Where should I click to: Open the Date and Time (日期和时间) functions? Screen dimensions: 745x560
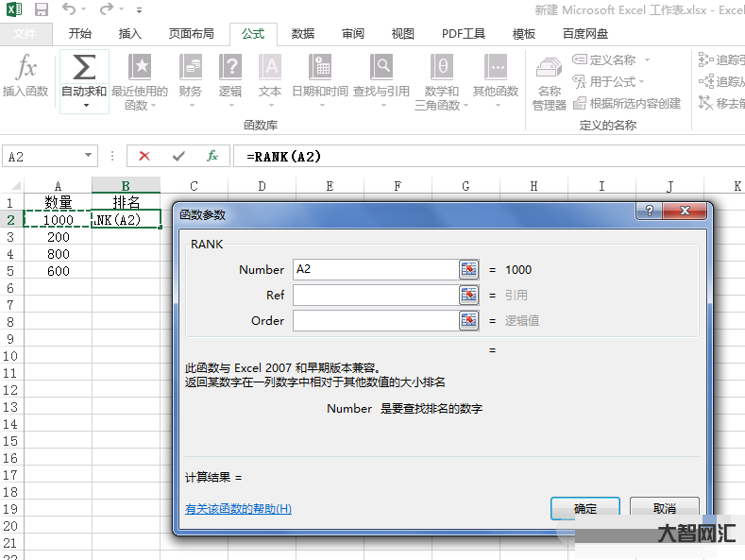coord(320,68)
